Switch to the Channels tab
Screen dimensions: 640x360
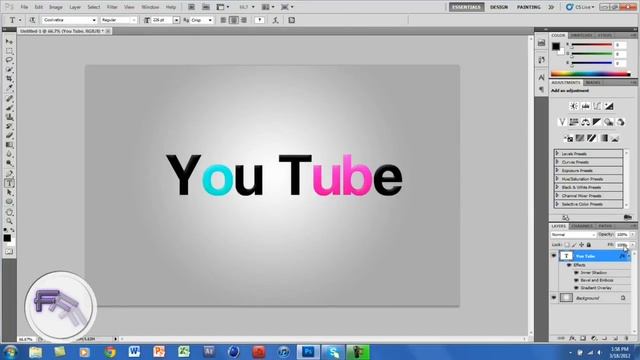582,226
